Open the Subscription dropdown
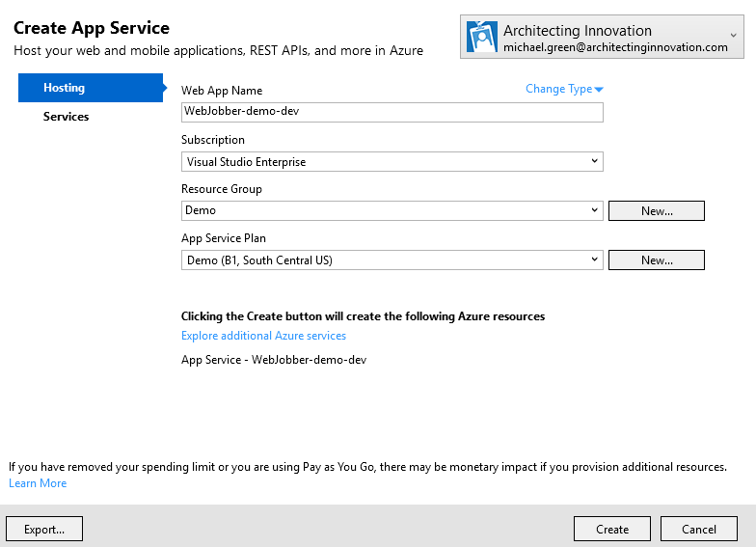This screenshot has height=547, width=756. [x=391, y=162]
